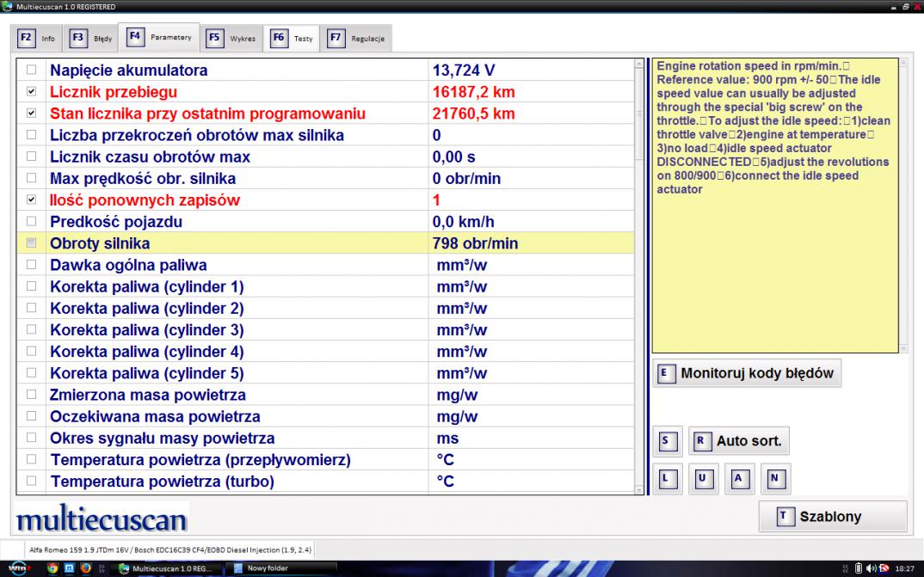Click the L shortcut button
The height and width of the screenshot is (577, 924).
point(668,479)
